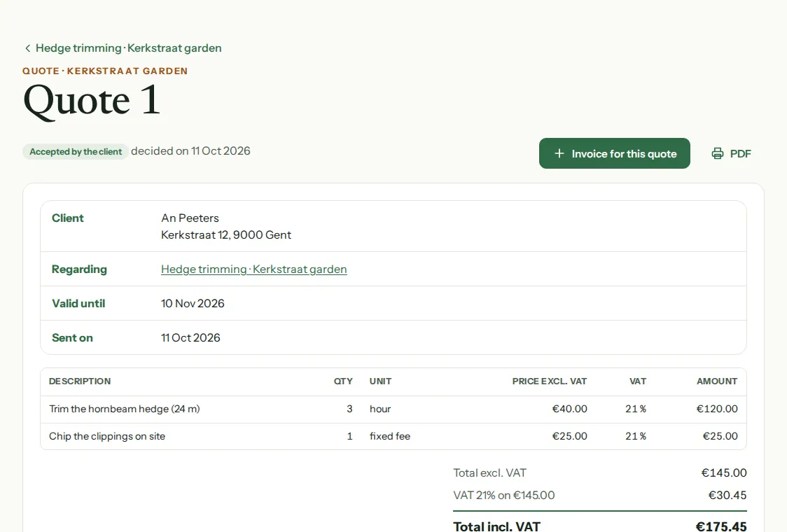Click the 'AMOUNT' column header

coord(717,381)
